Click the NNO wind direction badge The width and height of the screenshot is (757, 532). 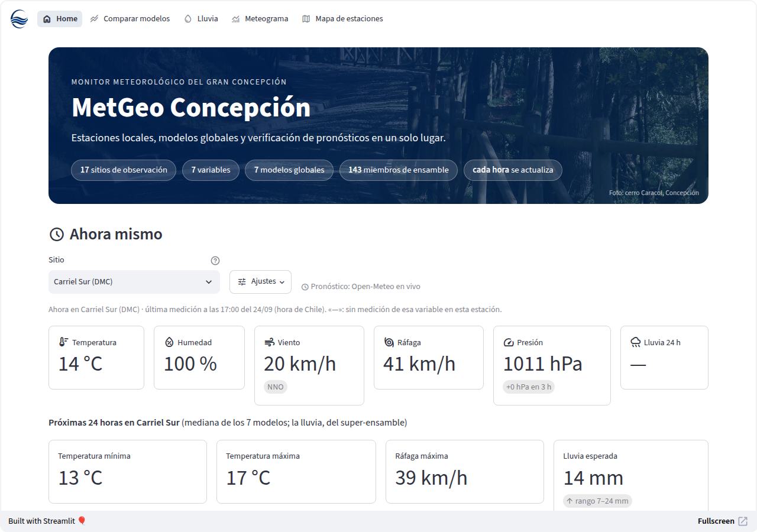point(276,387)
